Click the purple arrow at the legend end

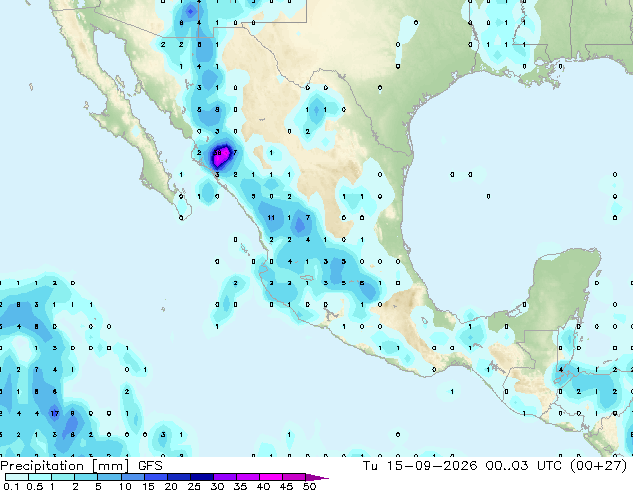[317, 477]
